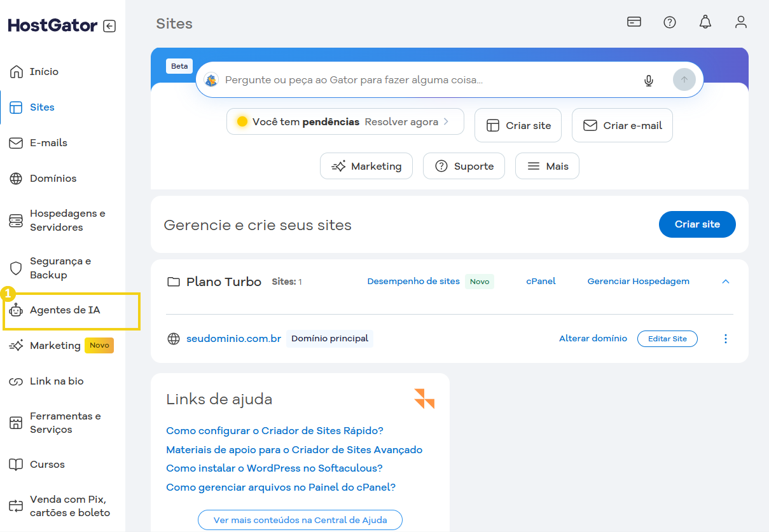The image size is (769, 532).
Task: Open the three-dot menu beside Editar Site
Action: 725,338
